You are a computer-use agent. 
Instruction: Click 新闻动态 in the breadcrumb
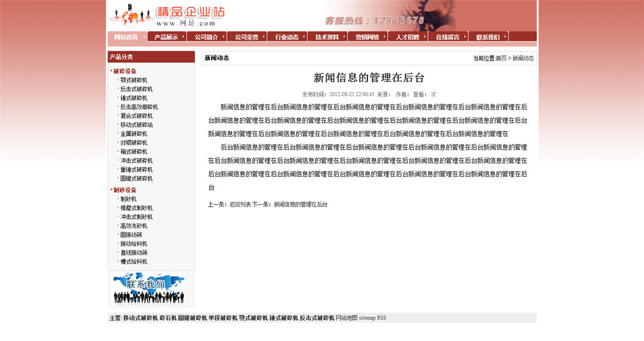(523, 58)
